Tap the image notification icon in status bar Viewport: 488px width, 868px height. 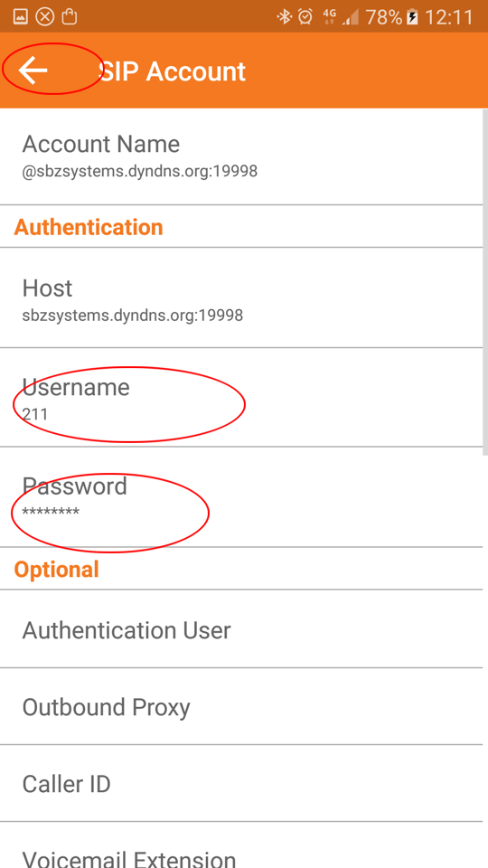click(x=20, y=17)
